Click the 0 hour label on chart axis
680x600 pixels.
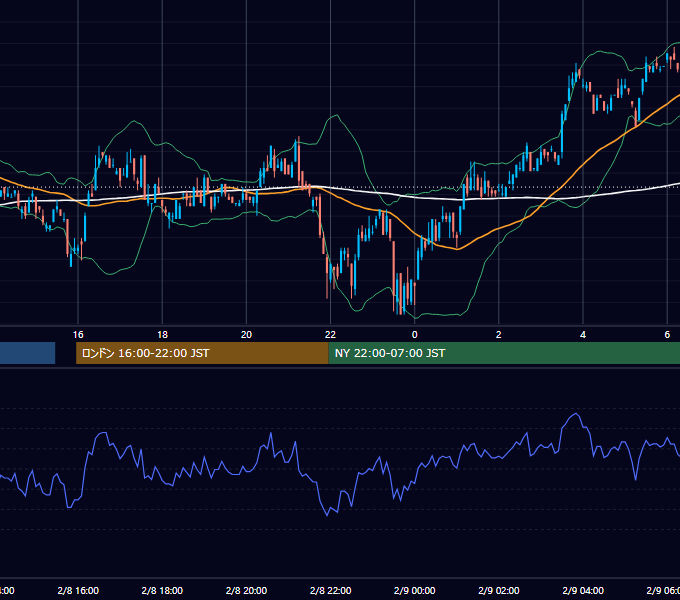point(415,335)
